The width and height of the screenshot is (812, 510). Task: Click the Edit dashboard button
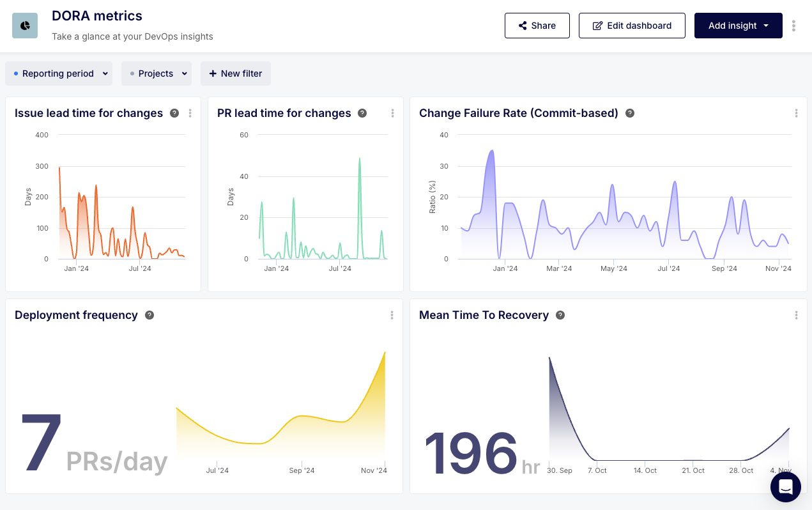(631, 26)
